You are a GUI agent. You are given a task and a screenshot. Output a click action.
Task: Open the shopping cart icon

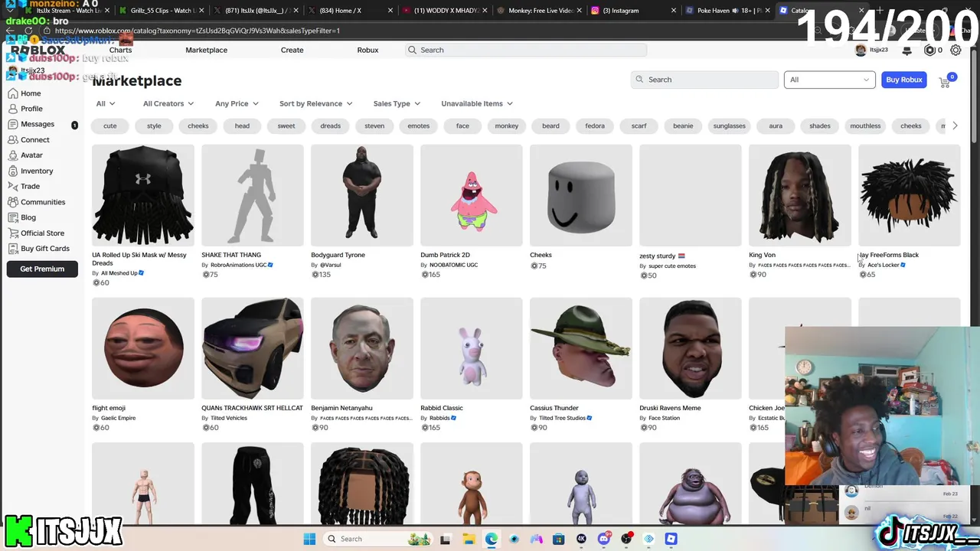point(945,81)
